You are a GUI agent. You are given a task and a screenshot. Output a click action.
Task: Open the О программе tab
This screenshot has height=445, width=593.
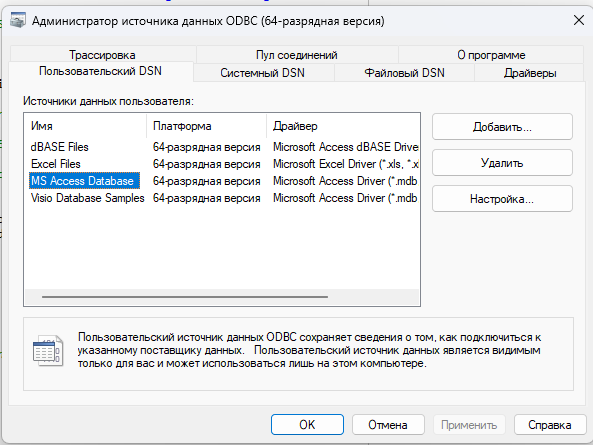coord(491,55)
